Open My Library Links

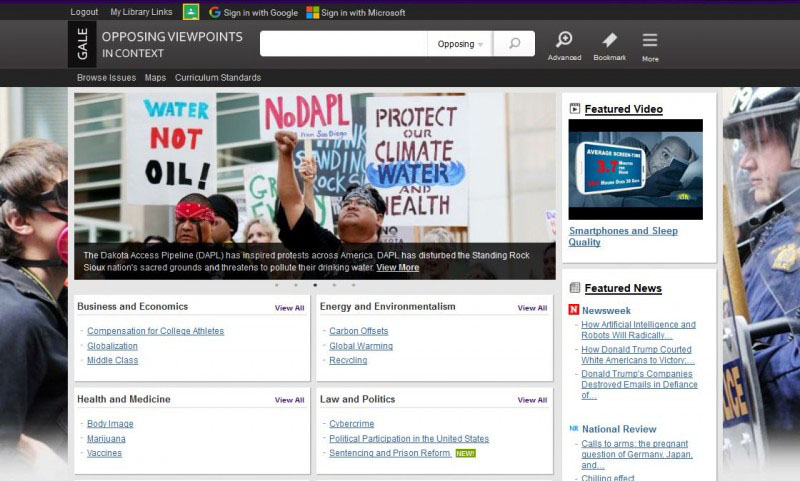point(141,12)
